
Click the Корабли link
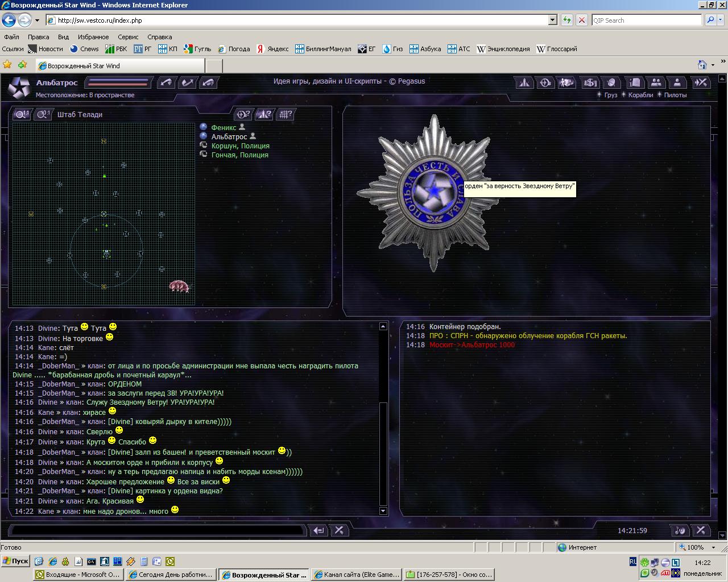(640, 95)
